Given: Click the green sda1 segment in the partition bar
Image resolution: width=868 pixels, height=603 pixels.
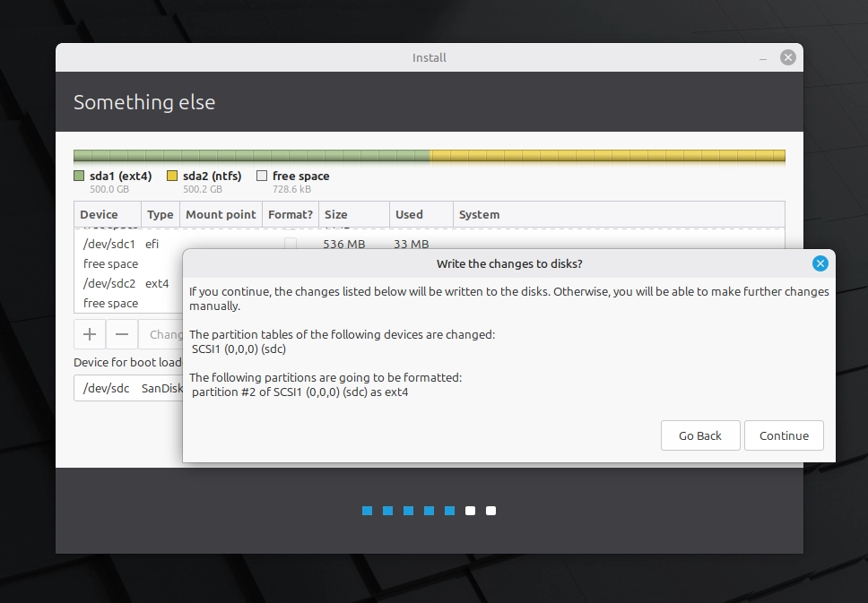Looking at the screenshot, I should click(x=251, y=154).
